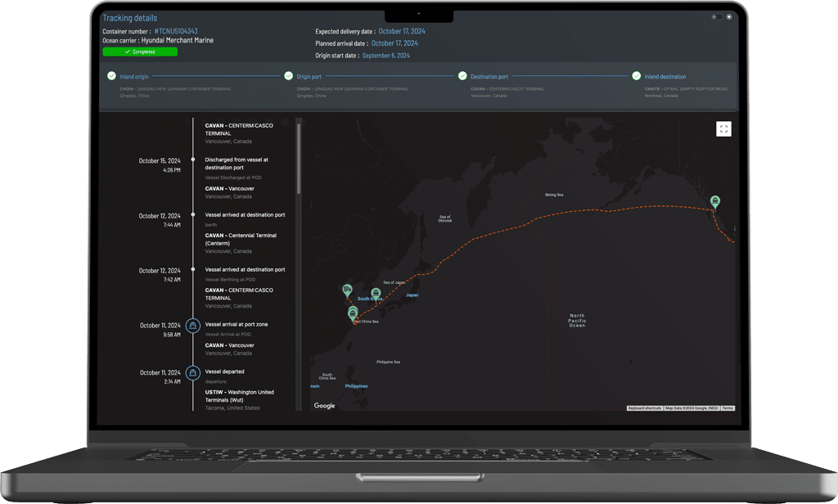Viewport: 838px width, 504px height.
Task: Click the 'Tacoma, United States' line
Action: pos(232,407)
